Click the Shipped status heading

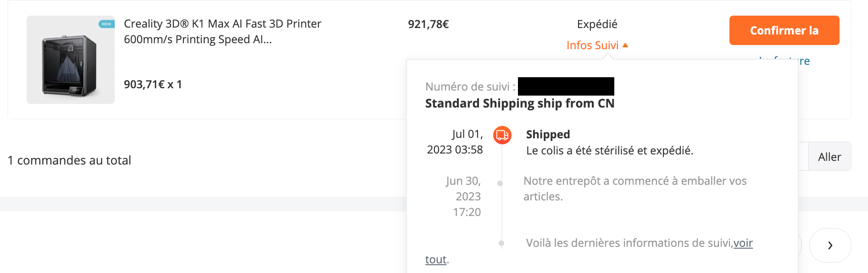tap(548, 134)
